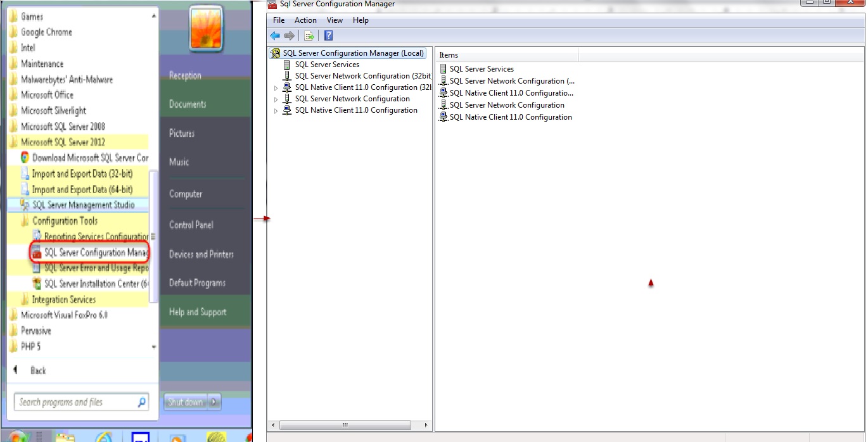The width and height of the screenshot is (868, 442).
Task: Click the up arrow of Start menu programs scrollbar
Action: coord(154,15)
